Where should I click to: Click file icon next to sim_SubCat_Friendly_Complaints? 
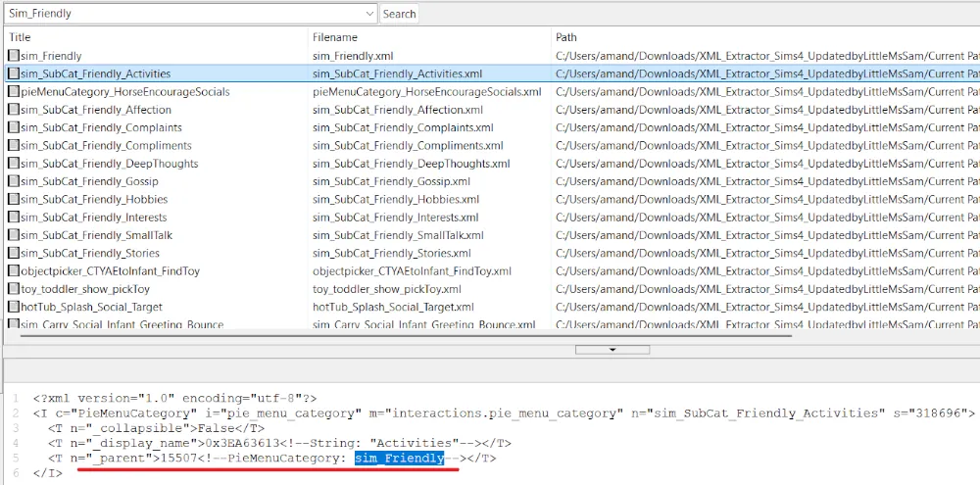coord(13,127)
